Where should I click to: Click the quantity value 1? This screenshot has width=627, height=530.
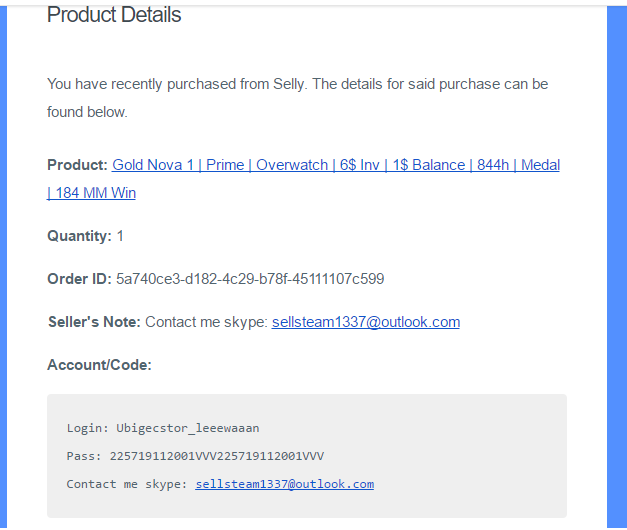pos(120,236)
